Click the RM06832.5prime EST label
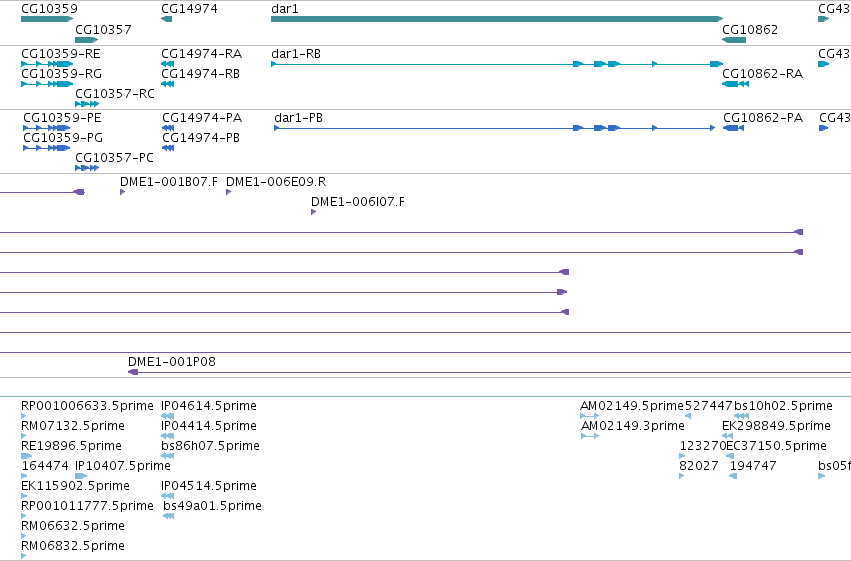Viewport: 851px width, 561px height. click(73, 546)
